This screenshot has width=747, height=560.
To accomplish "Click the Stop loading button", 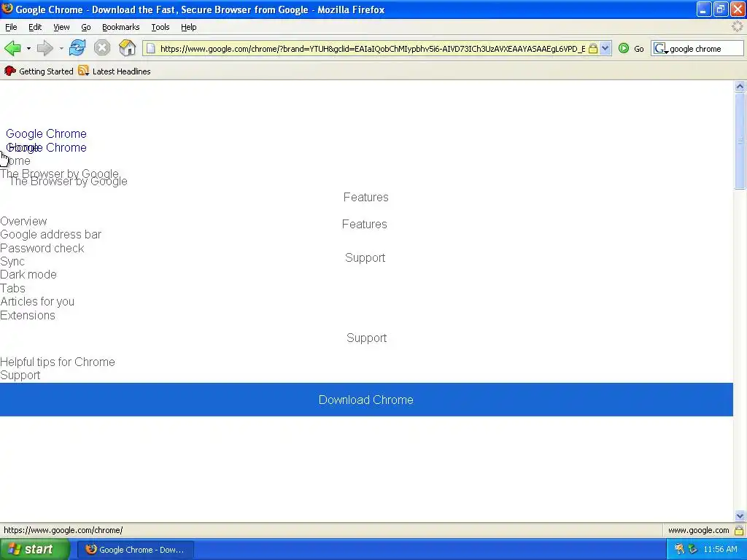I will click(102, 48).
